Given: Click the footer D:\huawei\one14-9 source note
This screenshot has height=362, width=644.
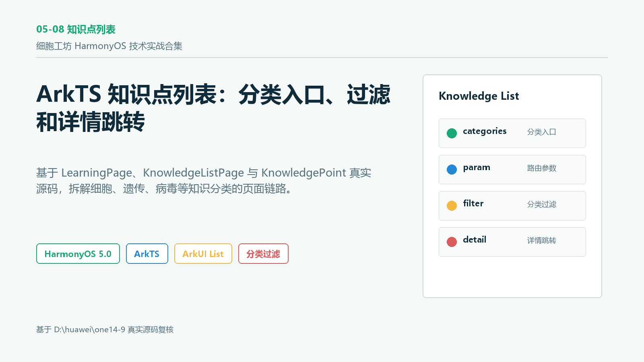Looking at the screenshot, I should click(x=105, y=330).
